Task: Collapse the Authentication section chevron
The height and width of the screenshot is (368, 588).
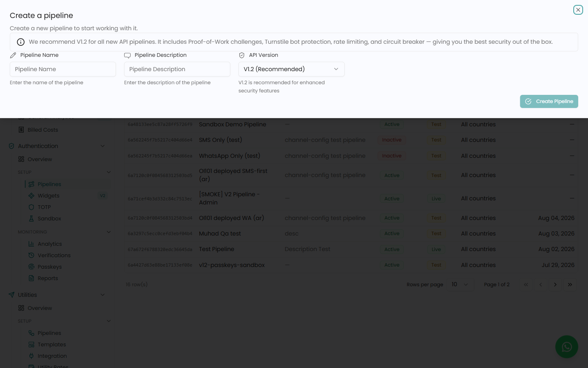Action: 102,146
